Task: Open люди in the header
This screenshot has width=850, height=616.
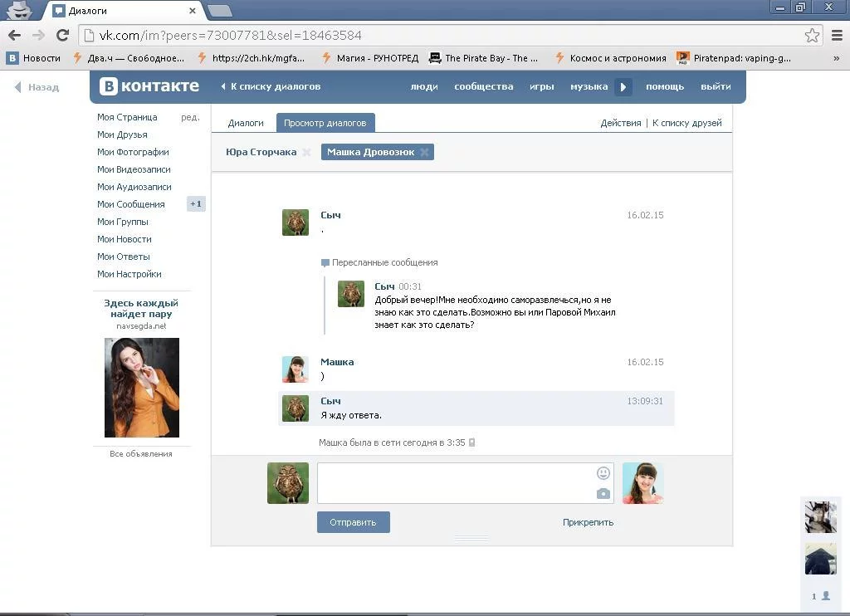Action: pos(424,86)
